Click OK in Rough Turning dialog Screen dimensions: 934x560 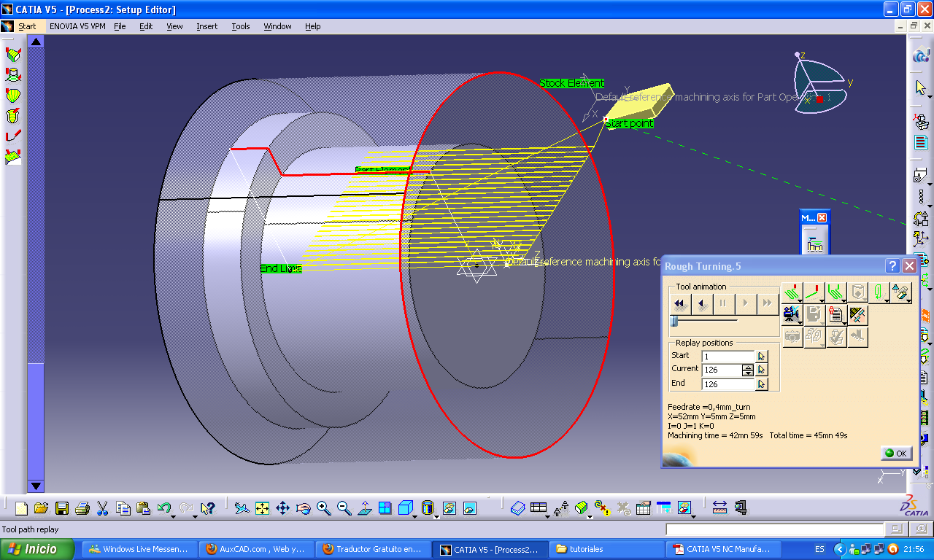click(x=896, y=453)
